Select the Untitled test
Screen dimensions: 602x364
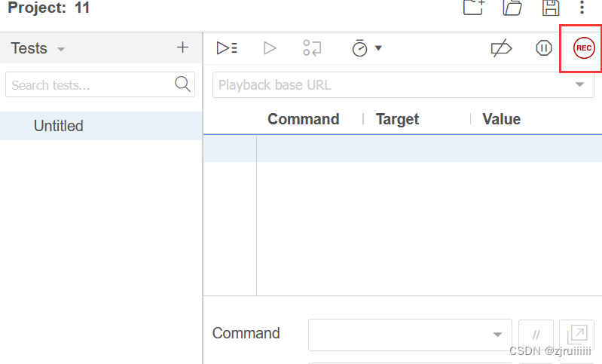(101, 126)
